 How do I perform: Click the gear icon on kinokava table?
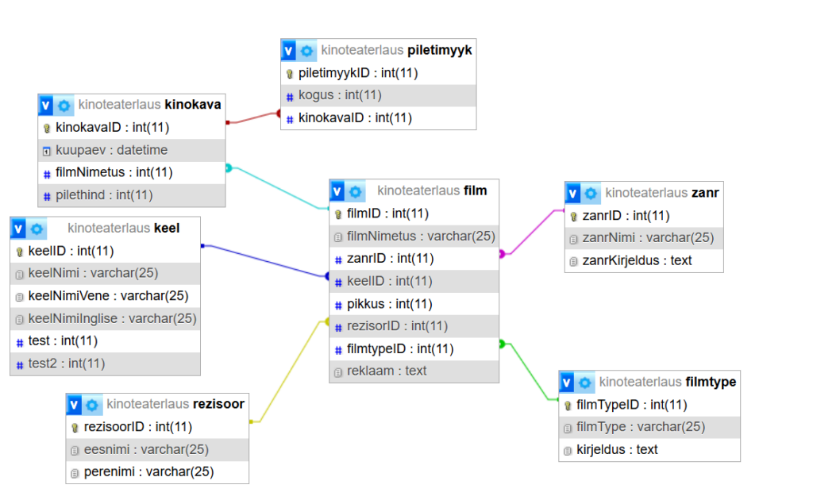pyautogui.click(x=64, y=105)
